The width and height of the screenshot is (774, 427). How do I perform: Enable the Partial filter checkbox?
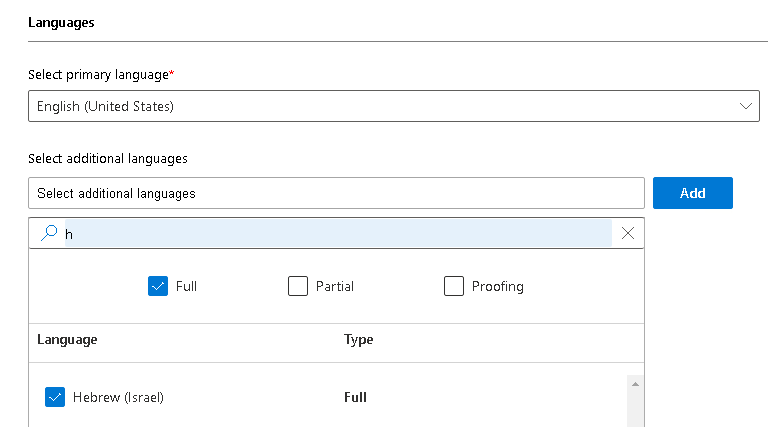pyautogui.click(x=298, y=286)
